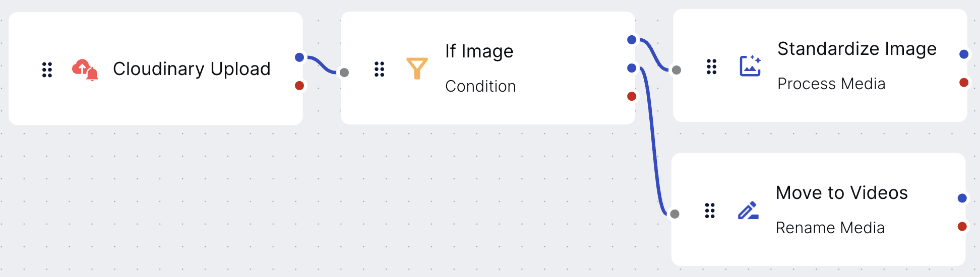Click Move to Videos red error port
980x277 pixels.
tap(962, 226)
